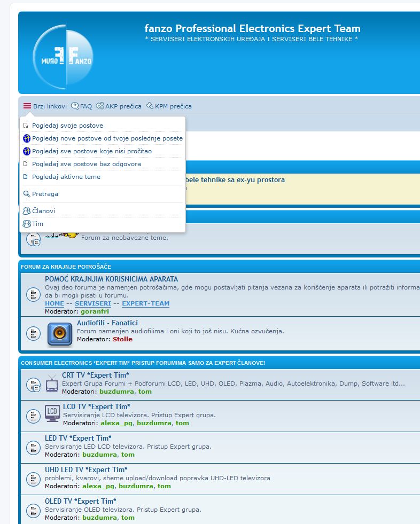This screenshot has height=524, width=420.
Task: Open the AKP prečica link
Action: point(118,106)
